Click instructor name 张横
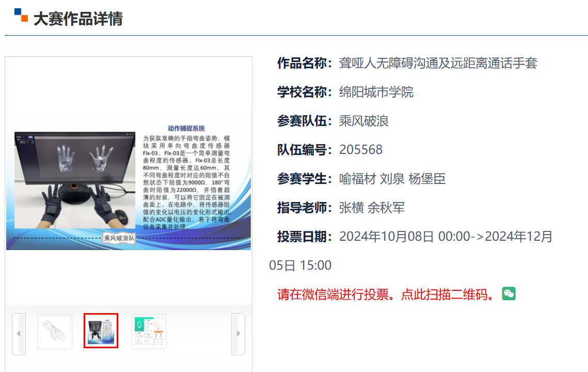588x372 pixels. coord(351,208)
